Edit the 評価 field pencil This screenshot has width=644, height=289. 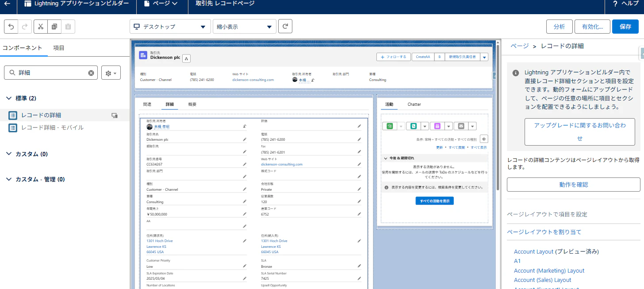pyautogui.click(x=359, y=127)
